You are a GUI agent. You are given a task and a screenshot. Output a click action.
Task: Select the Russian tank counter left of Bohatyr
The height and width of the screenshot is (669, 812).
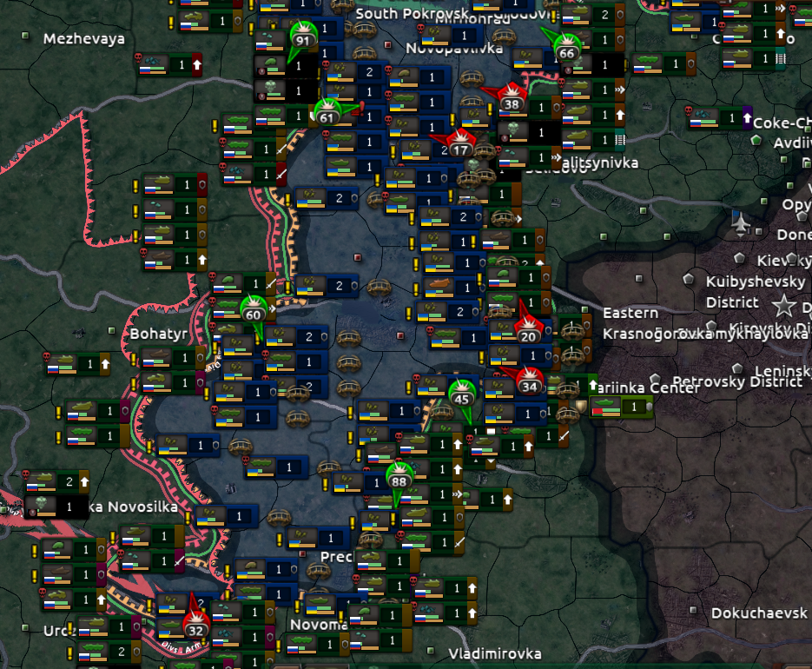click(78, 364)
